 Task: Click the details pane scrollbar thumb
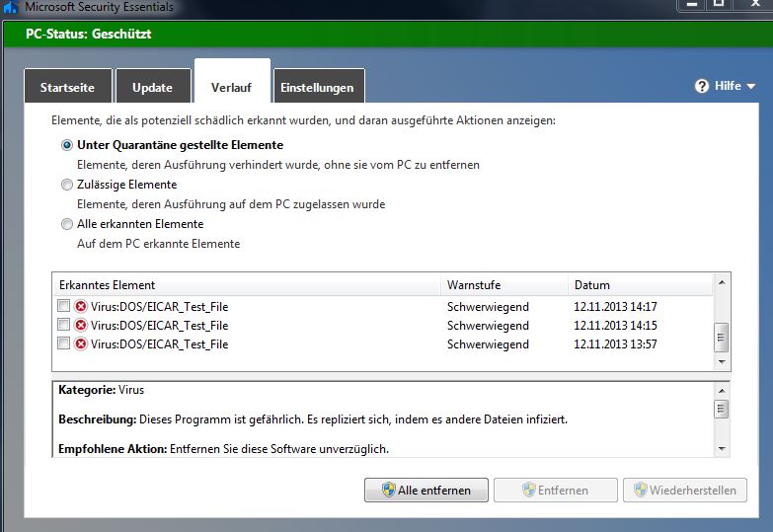point(722,409)
